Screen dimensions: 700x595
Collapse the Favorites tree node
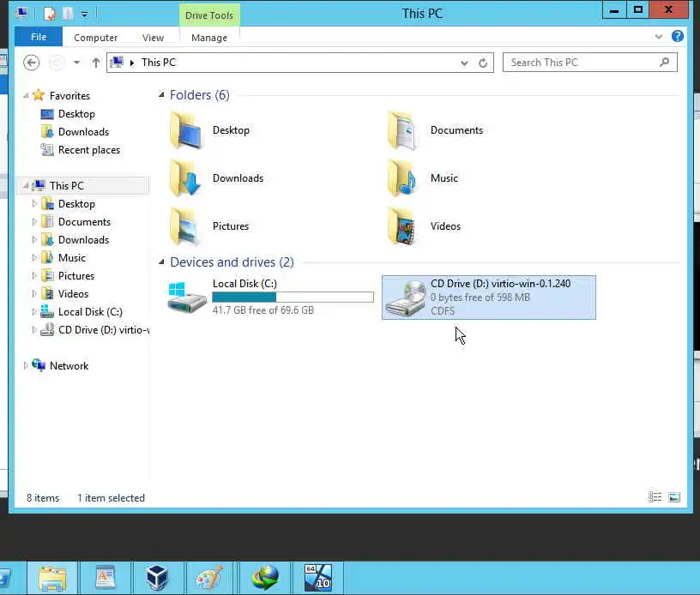[26, 95]
